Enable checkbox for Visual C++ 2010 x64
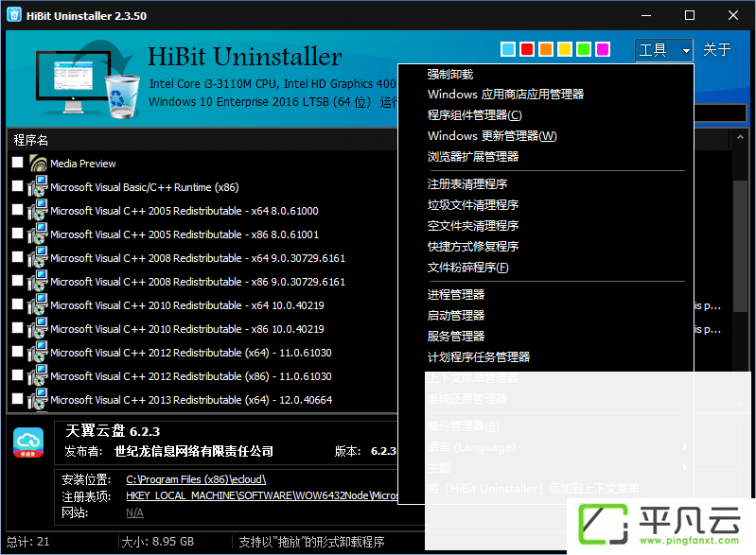This screenshot has width=756, height=555. point(18,304)
